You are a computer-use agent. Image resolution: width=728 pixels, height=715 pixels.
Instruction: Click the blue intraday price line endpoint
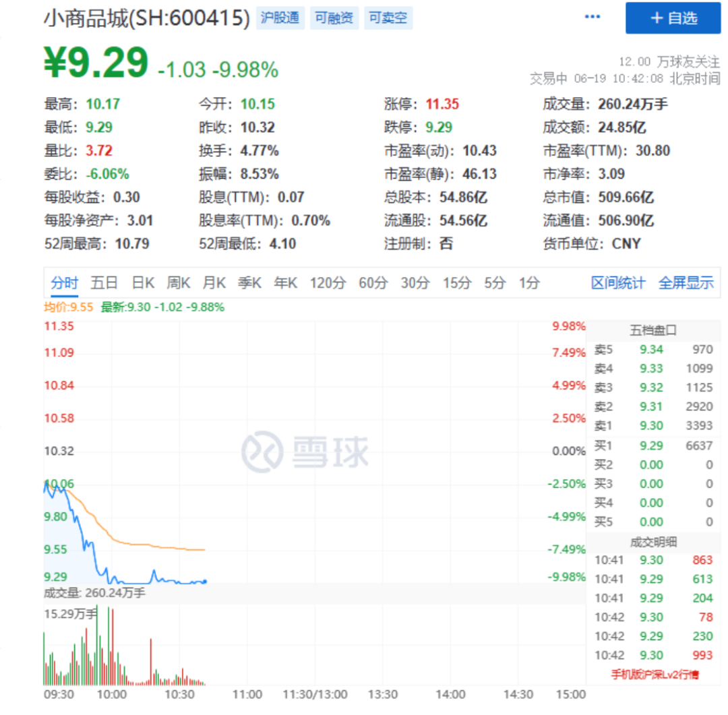coord(205,582)
